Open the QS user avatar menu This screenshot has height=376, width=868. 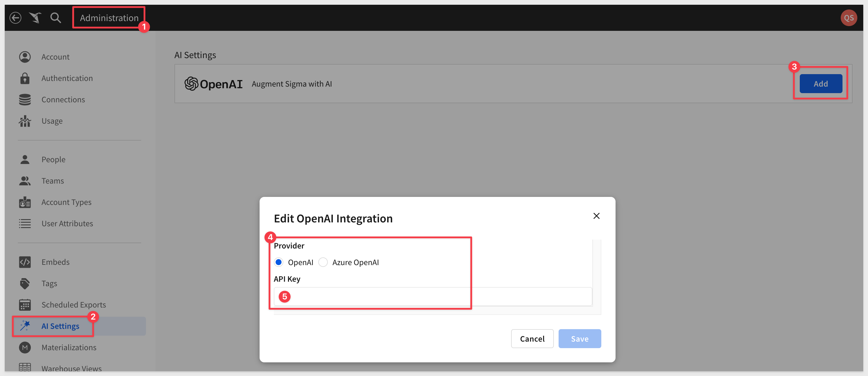click(848, 17)
